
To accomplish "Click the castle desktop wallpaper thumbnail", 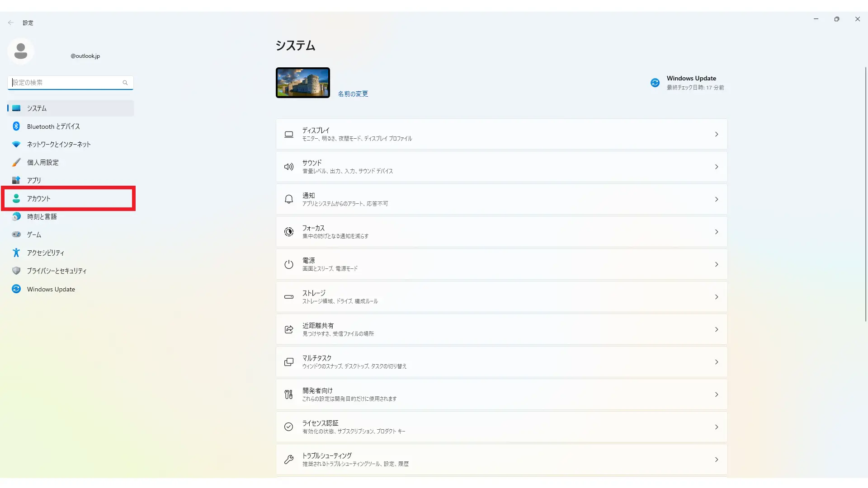I will (303, 83).
